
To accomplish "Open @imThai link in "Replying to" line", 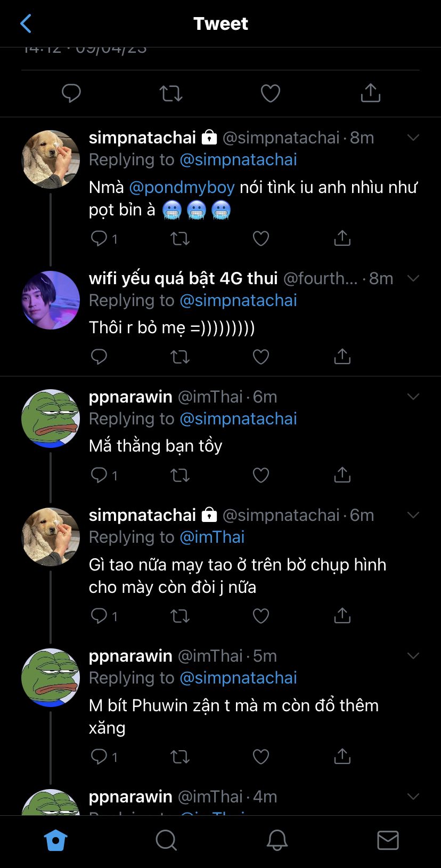I will tap(212, 537).
